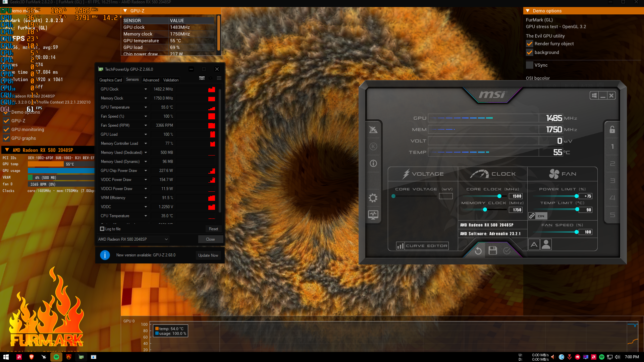644x362 pixels.
Task: Uncheck the 'background' option in Demo options
Action: pos(530,53)
